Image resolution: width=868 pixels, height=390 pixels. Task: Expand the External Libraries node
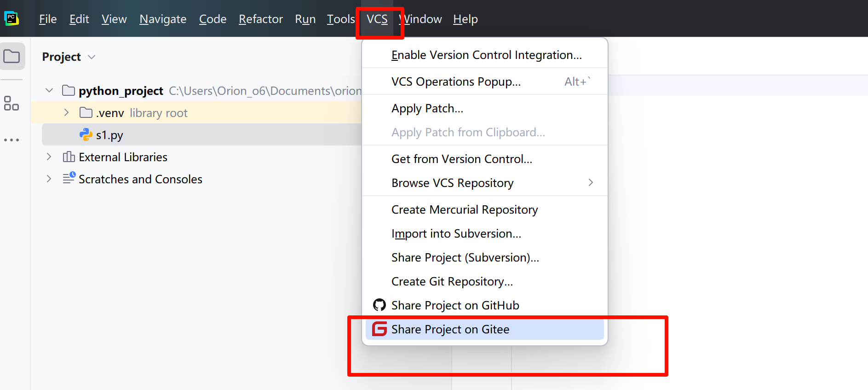49,157
